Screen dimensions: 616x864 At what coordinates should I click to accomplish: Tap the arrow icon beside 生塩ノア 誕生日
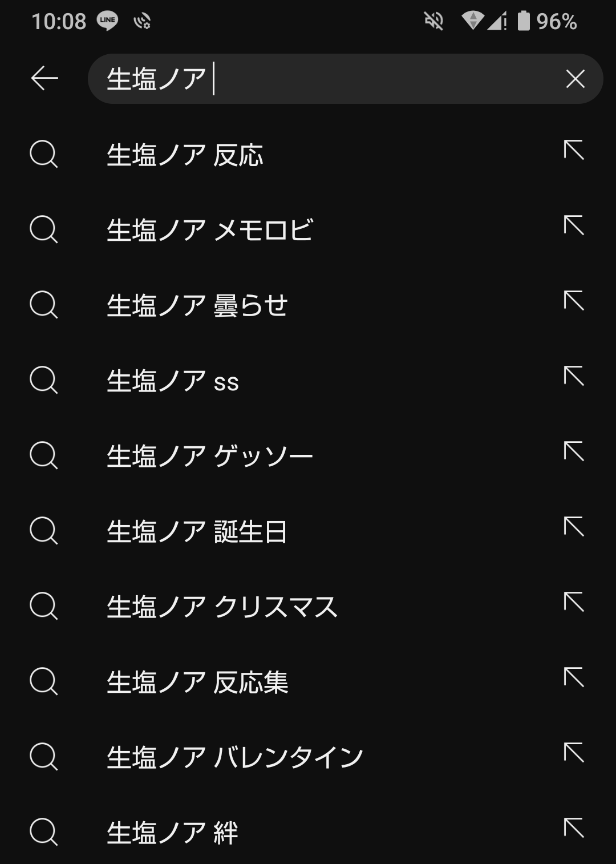coord(574,527)
